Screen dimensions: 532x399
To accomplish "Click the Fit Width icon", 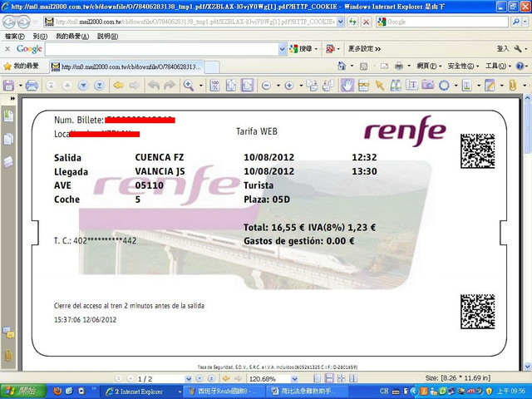I will (x=247, y=86).
